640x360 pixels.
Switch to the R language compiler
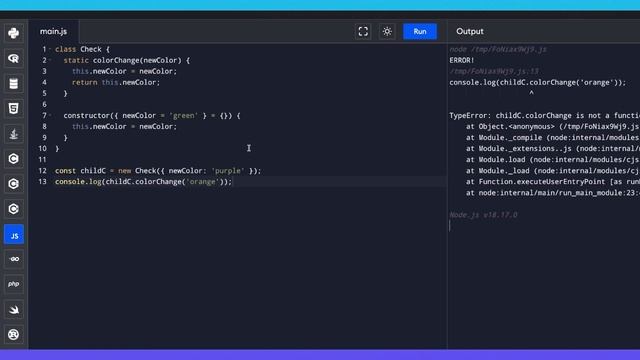pyautogui.click(x=13, y=58)
